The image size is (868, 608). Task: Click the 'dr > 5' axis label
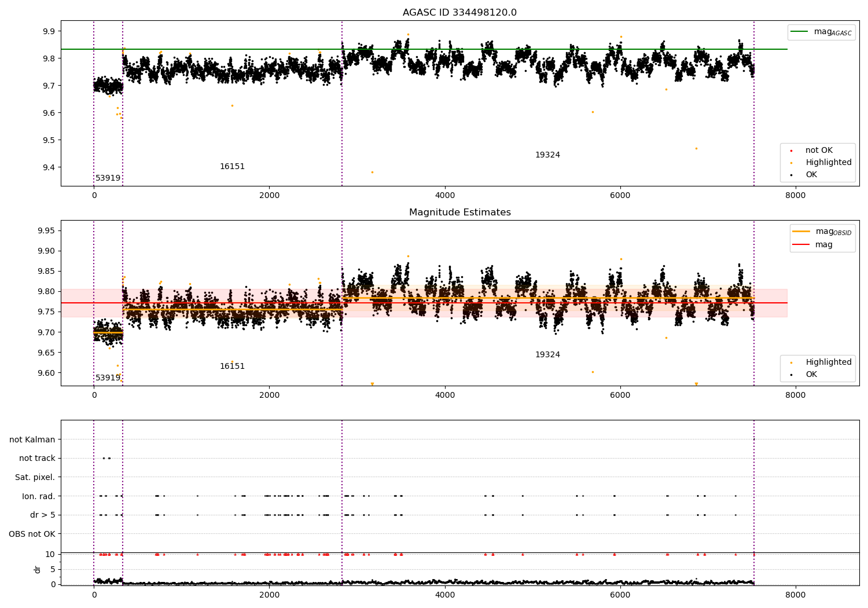[x=43, y=515]
